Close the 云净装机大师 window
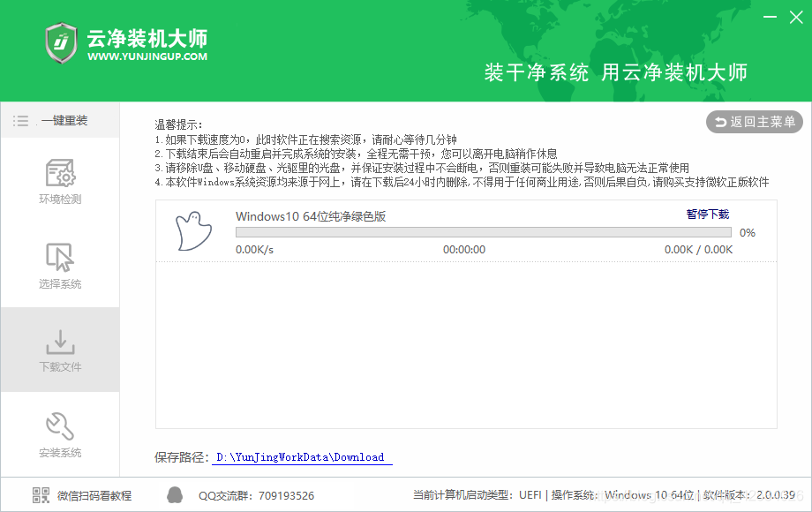The height and width of the screenshot is (512, 812). tap(796, 17)
